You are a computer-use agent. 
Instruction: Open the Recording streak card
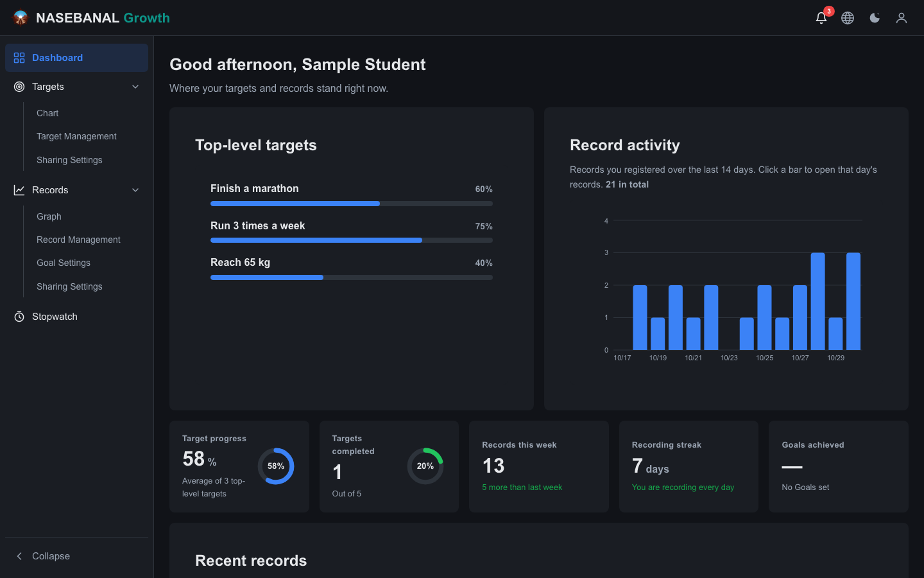click(x=689, y=466)
